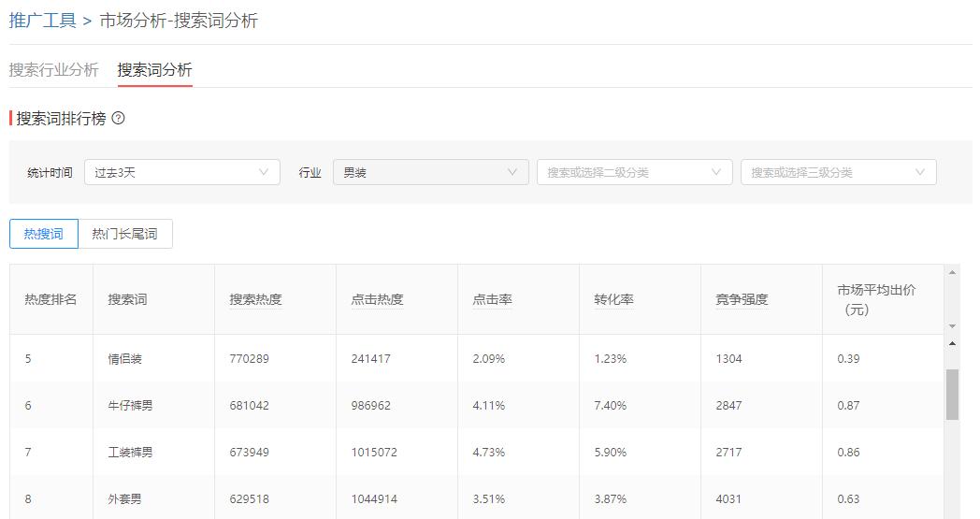The image size is (980, 519).
Task: Switch to 搜索行业分析 tab
Action: click(53, 70)
